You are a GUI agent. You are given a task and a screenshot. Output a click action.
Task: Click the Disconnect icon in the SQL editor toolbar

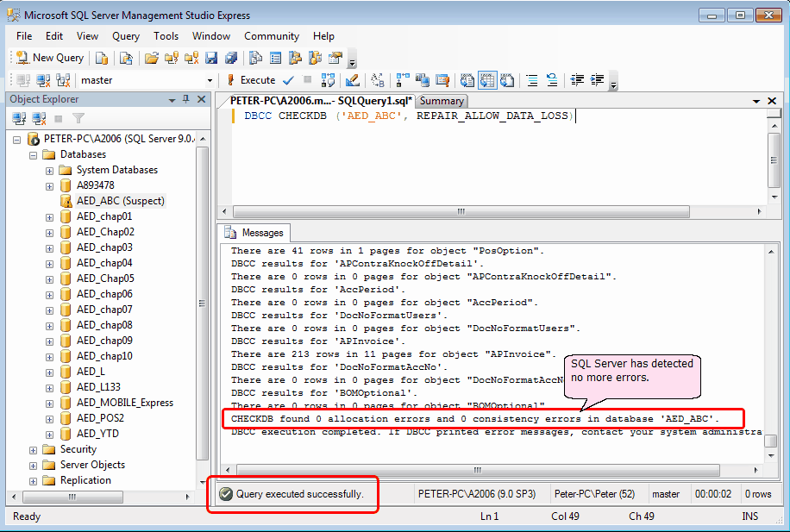[x=43, y=80]
